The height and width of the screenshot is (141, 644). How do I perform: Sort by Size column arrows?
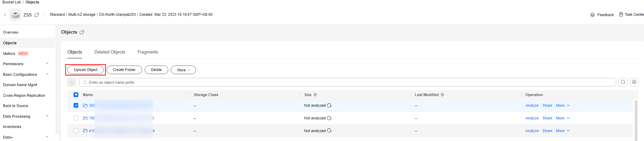(x=315, y=95)
